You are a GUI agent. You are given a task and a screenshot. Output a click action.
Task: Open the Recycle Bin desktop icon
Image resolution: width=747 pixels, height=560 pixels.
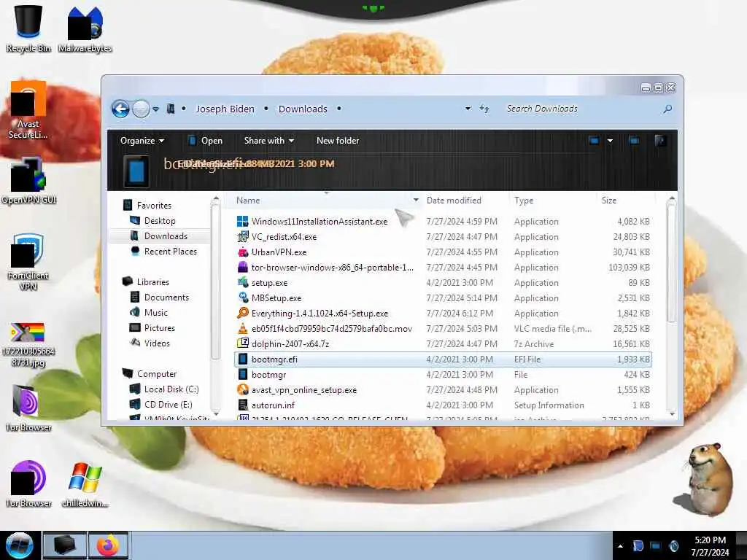click(28, 28)
